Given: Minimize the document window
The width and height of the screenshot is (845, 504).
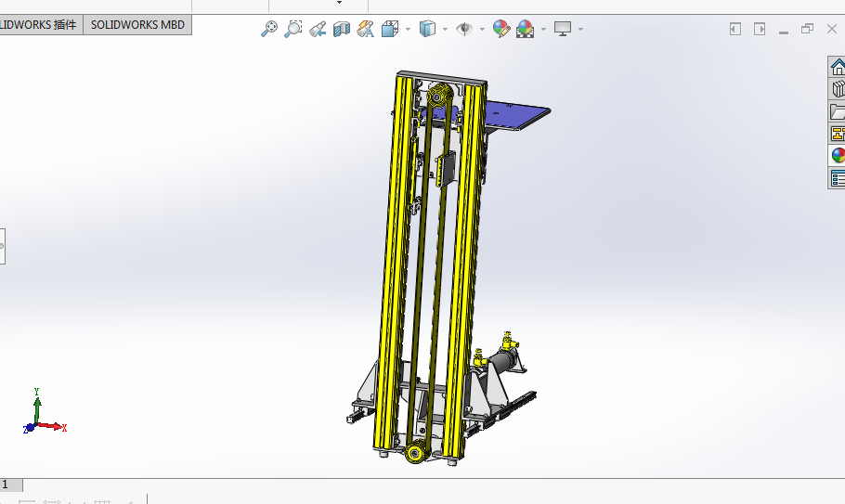Looking at the screenshot, I should click(784, 32).
